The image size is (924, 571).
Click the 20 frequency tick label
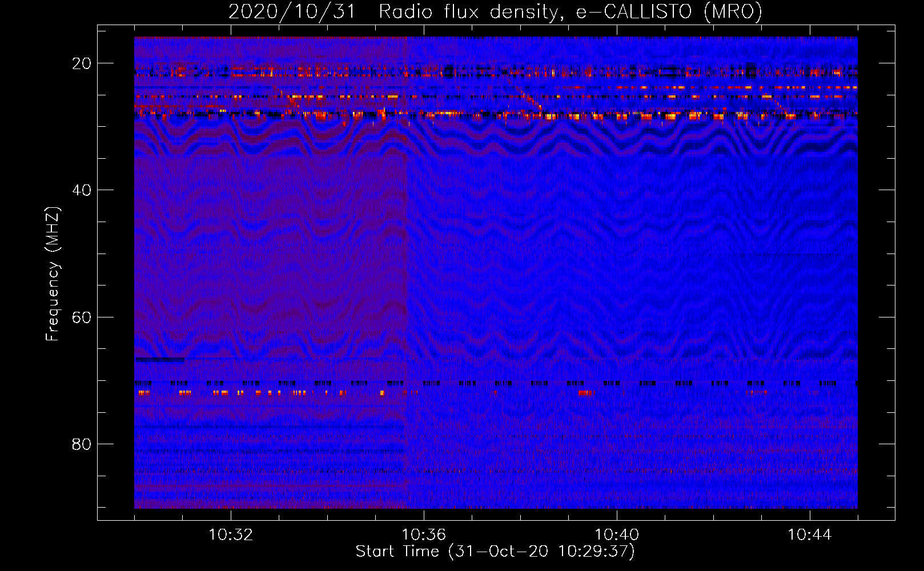82,63
